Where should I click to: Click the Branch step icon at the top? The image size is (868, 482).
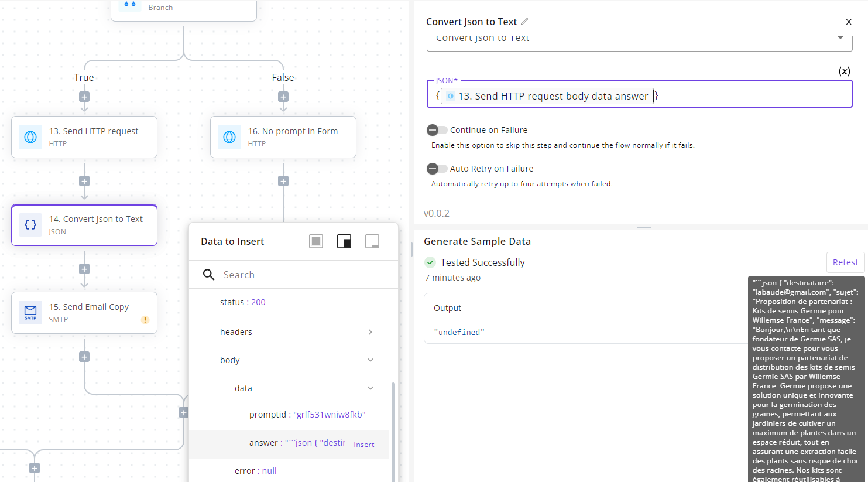pyautogui.click(x=130, y=5)
